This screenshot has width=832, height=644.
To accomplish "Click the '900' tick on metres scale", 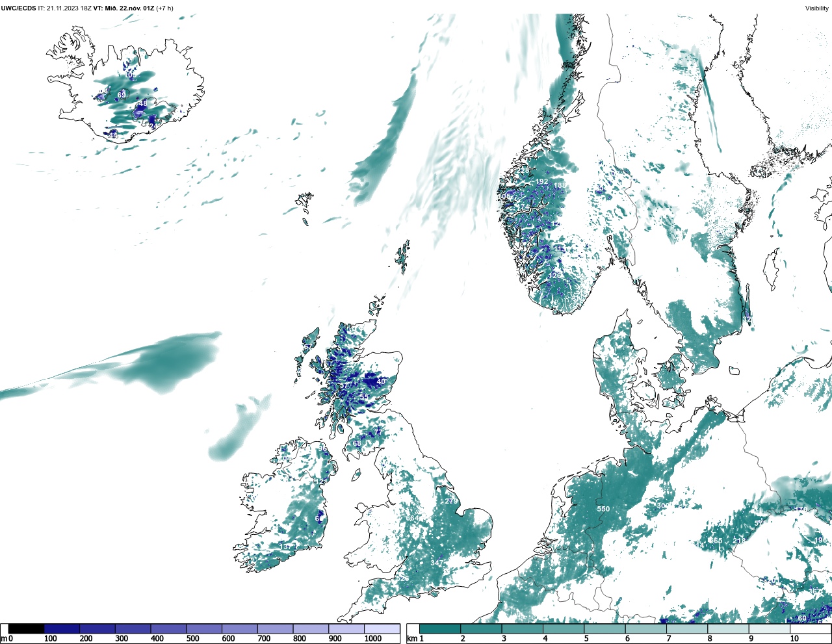I will coord(335,639).
